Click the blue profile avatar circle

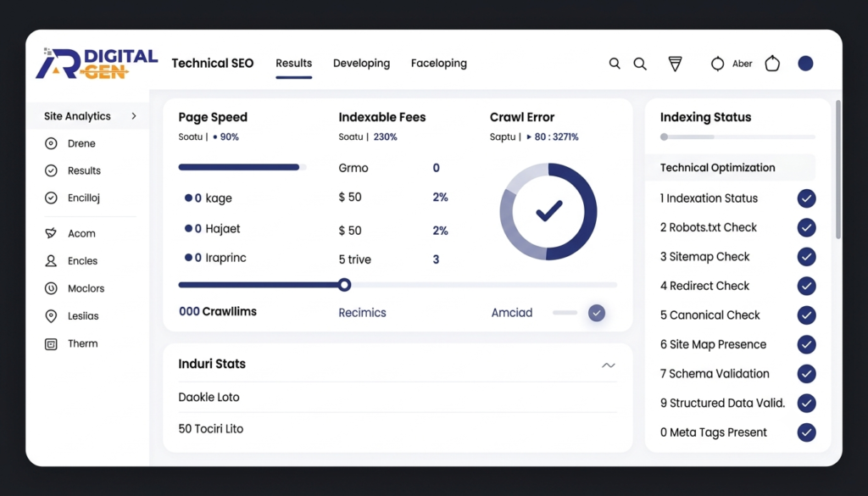(x=805, y=64)
